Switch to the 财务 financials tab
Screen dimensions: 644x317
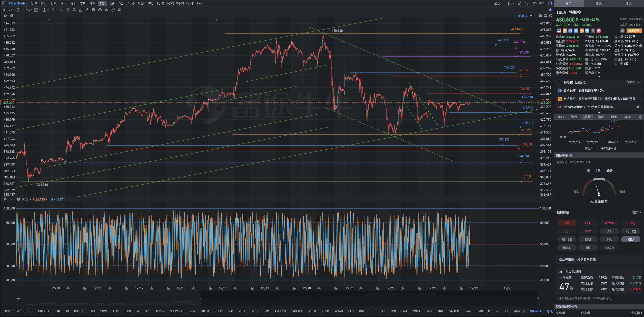coord(614,117)
